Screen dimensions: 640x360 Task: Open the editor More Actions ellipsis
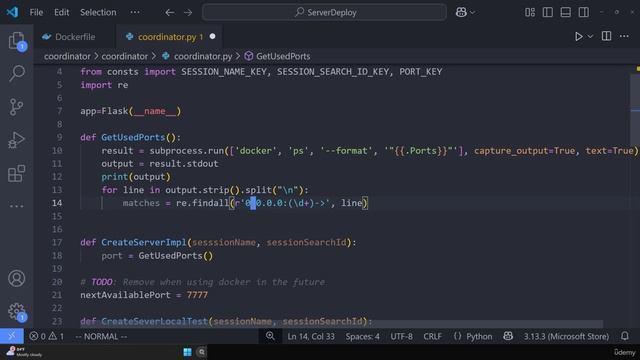(x=624, y=36)
